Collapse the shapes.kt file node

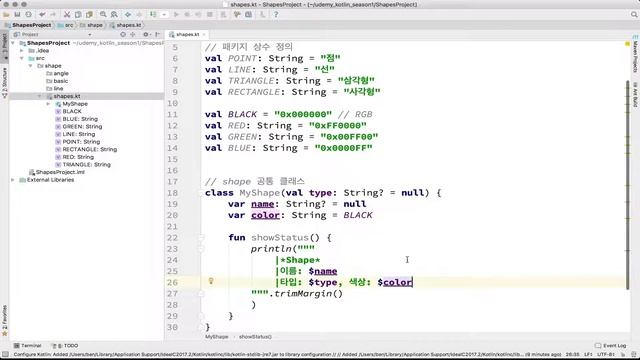pos(40,96)
